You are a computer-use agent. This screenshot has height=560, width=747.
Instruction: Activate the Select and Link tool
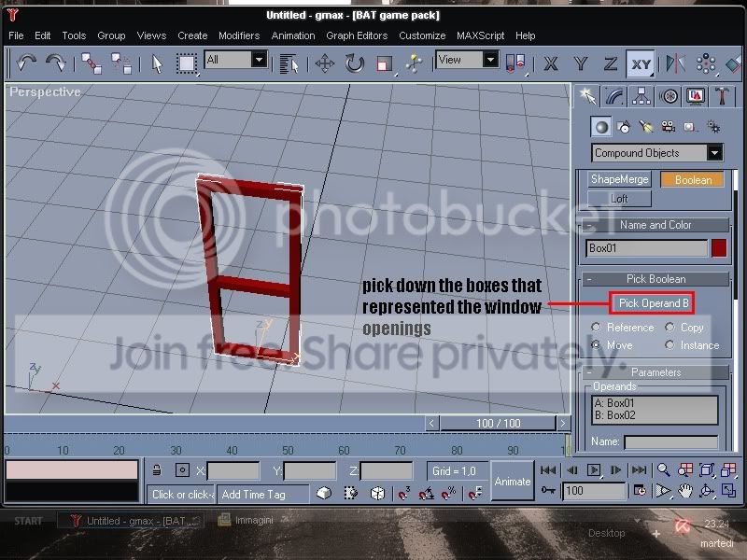click(x=91, y=63)
